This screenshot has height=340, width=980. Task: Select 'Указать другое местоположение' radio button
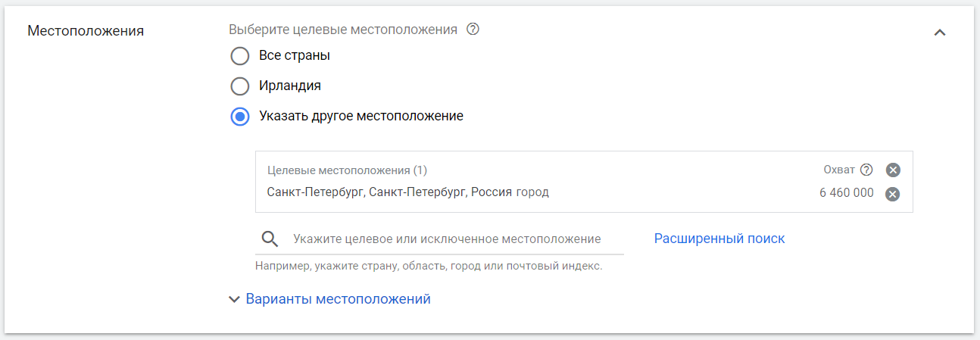click(x=240, y=117)
